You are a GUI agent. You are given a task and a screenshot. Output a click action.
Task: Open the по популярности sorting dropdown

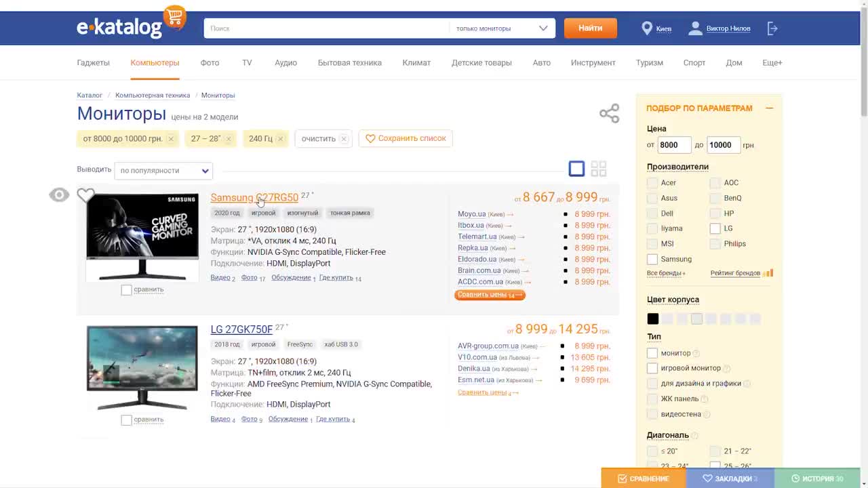[163, 171]
